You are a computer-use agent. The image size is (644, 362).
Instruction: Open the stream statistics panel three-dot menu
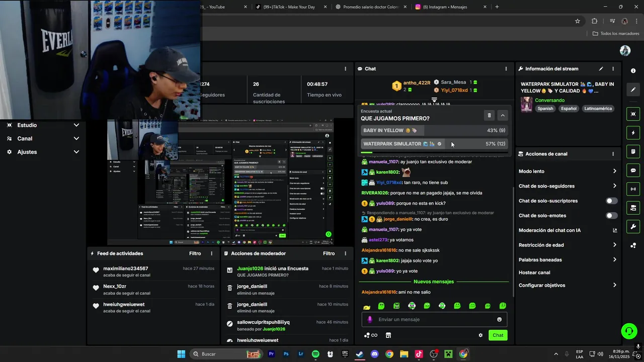[345, 68]
